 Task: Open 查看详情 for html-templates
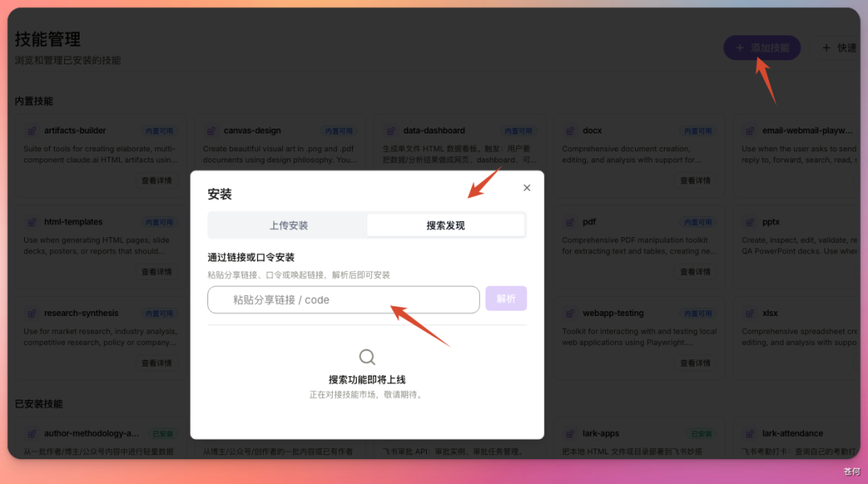tap(157, 272)
